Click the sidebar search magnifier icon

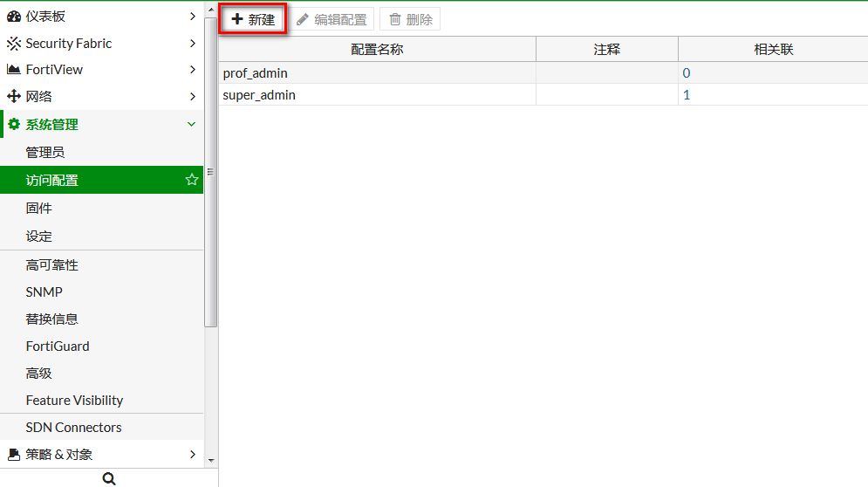[x=109, y=478]
